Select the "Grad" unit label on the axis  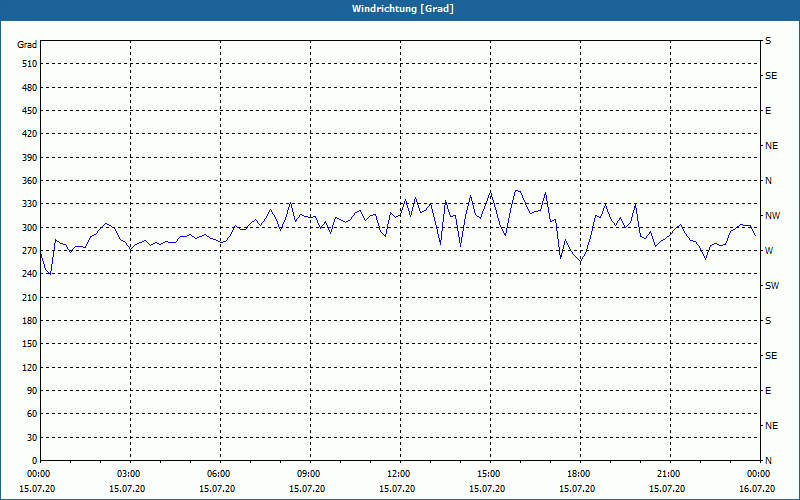(27, 45)
